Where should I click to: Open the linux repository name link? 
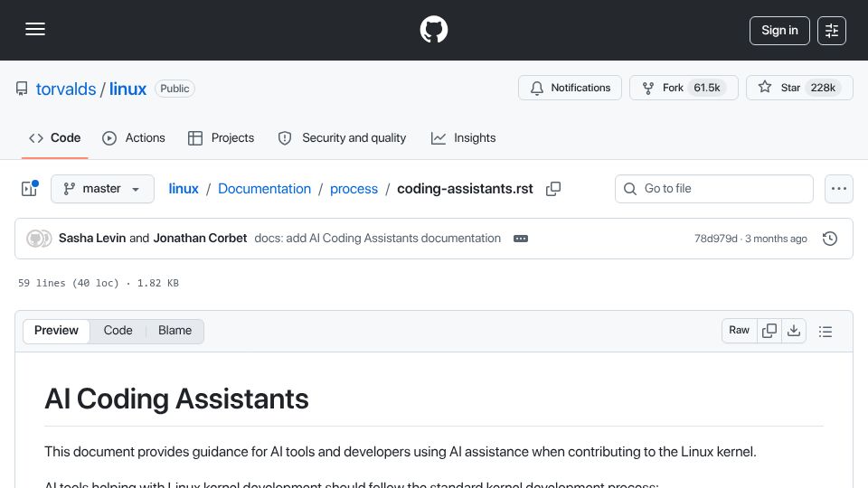click(127, 89)
